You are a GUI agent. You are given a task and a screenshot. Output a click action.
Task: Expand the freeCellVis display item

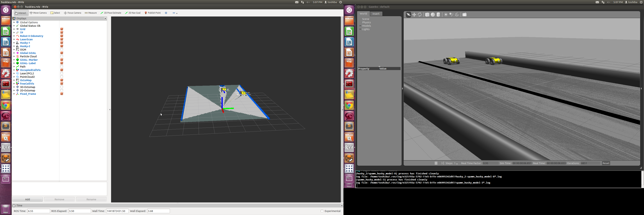[14, 84]
